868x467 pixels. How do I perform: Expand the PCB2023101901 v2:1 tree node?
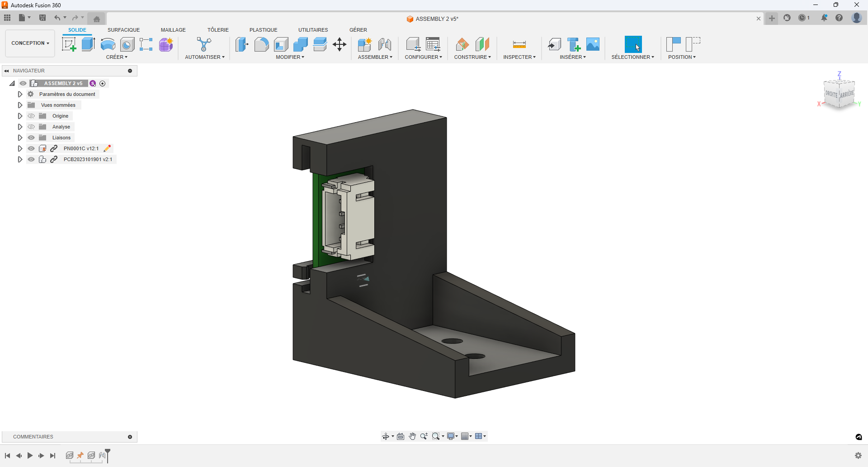coord(20,159)
